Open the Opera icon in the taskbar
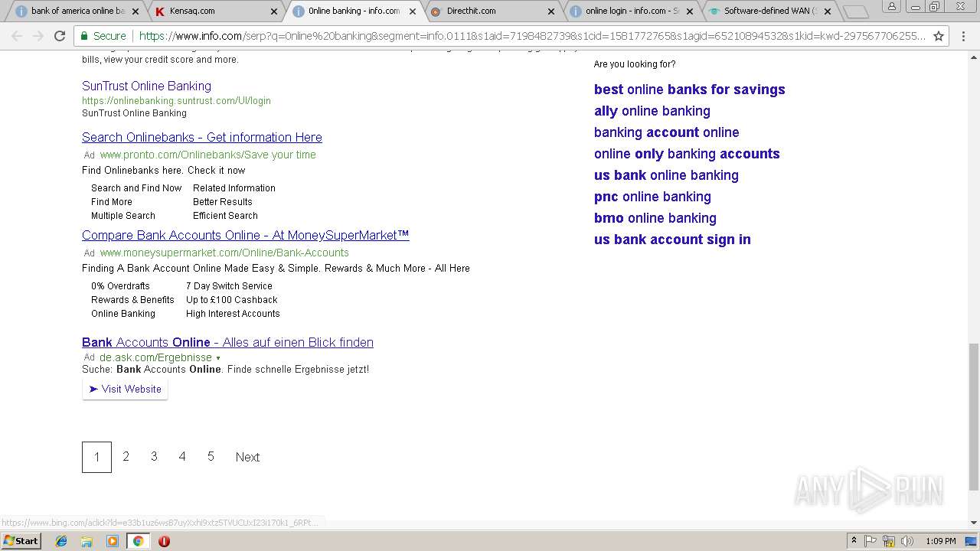 click(x=164, y=541)
